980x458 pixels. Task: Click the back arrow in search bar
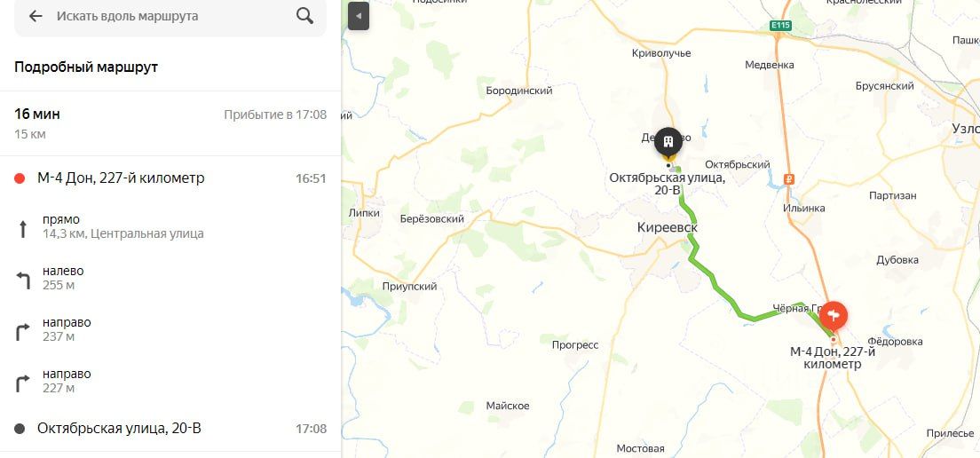(36, 16)
